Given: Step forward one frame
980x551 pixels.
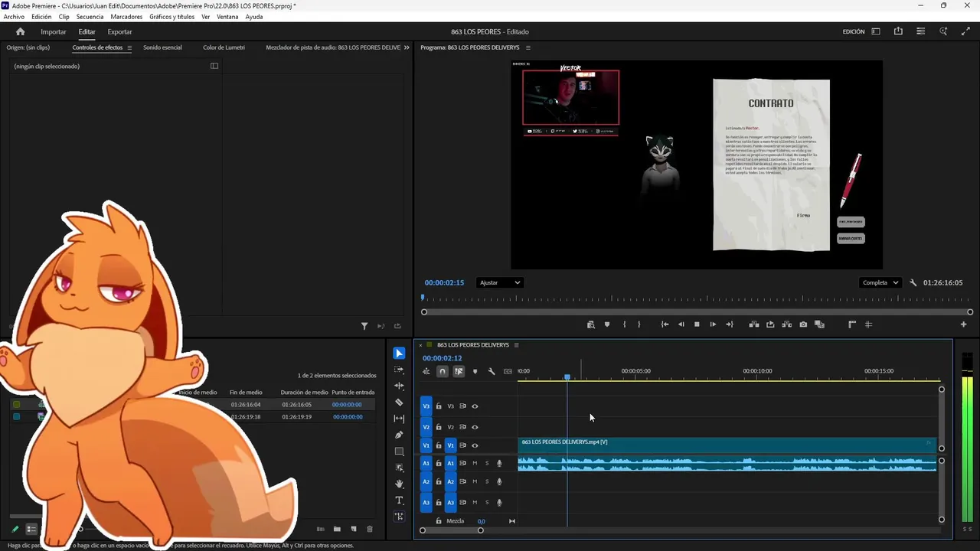Looking at the screenshot, I should [713, 324].
